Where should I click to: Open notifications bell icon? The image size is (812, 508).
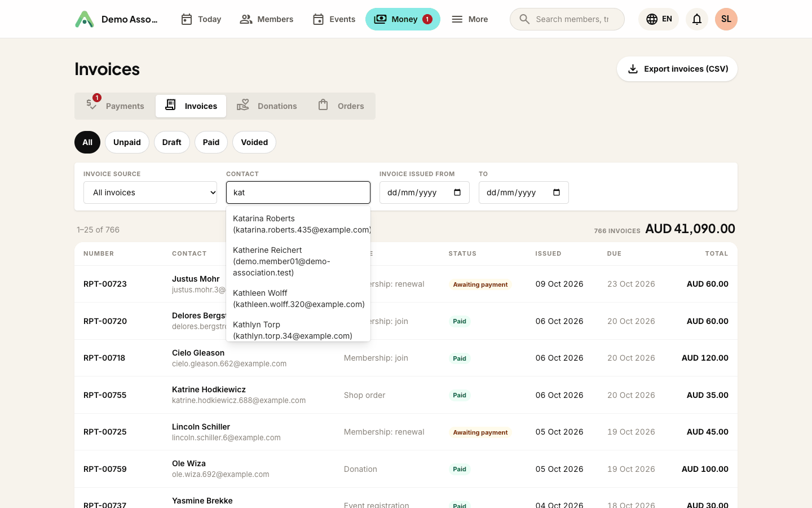(697, 19)
